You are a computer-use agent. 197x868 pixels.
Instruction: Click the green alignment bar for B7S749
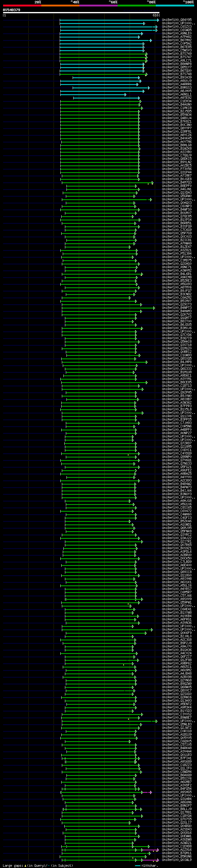click(104, 54)
